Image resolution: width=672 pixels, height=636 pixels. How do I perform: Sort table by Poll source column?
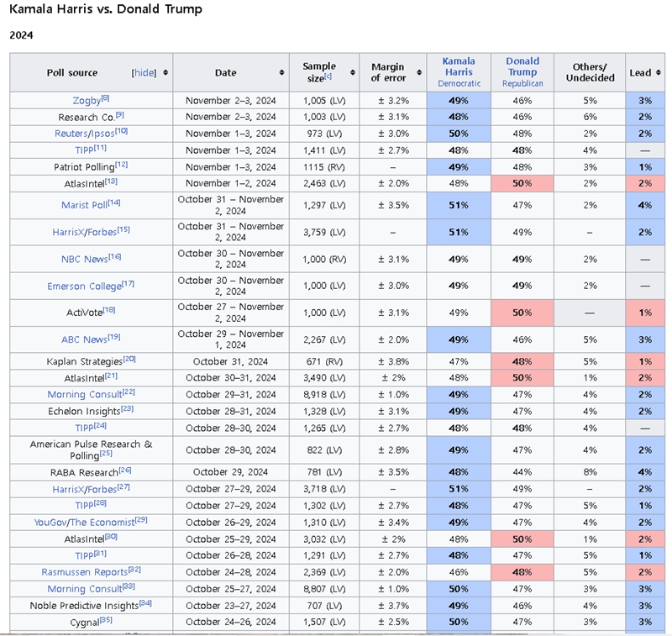coord(165,73)
